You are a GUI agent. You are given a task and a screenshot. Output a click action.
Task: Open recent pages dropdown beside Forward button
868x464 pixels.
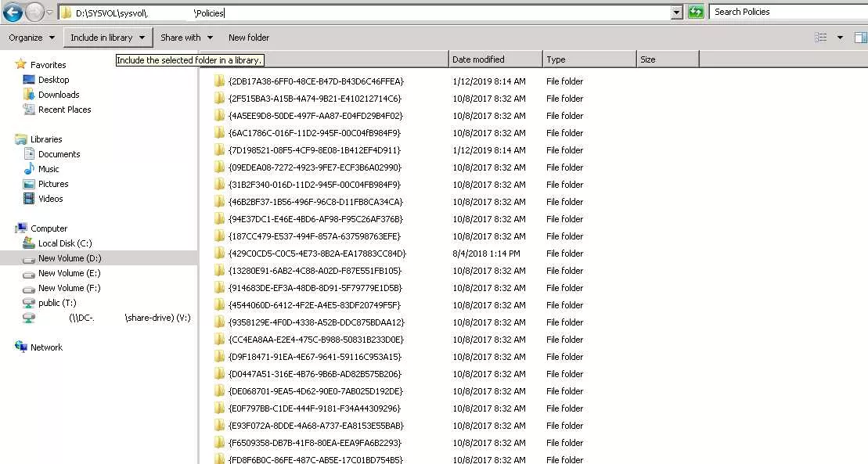click(49, 13)
